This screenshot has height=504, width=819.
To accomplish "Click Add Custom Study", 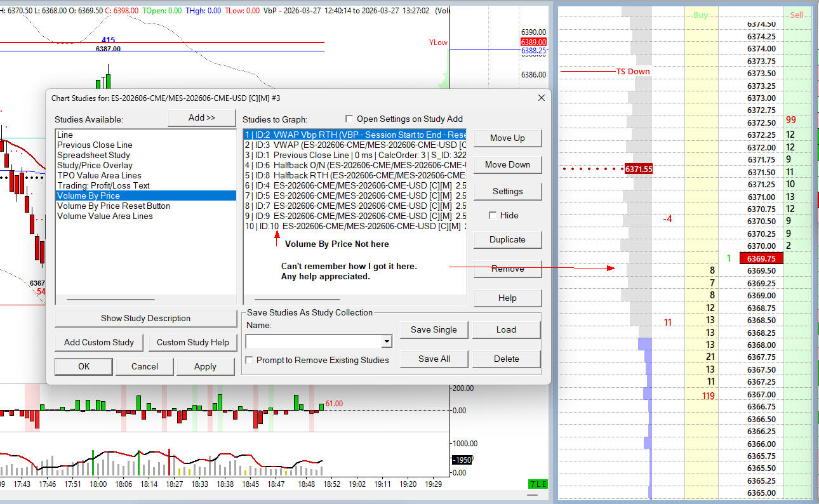I will click(99, 342).
